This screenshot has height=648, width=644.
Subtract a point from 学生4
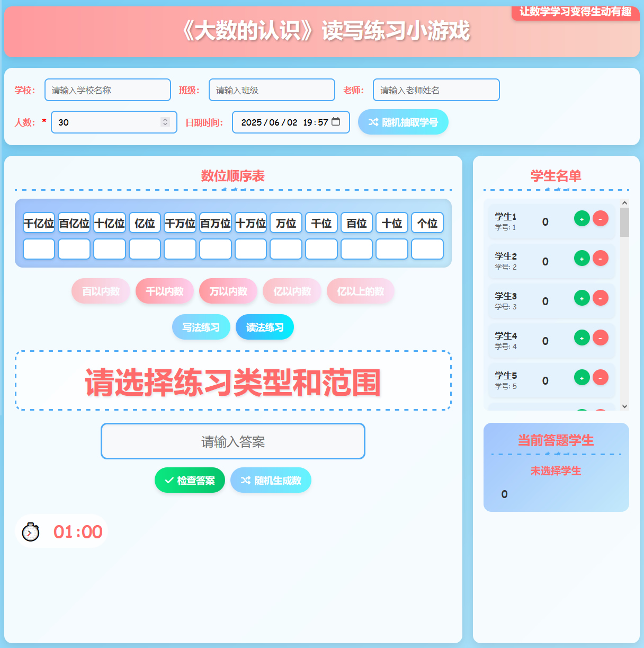click(600, 338)
